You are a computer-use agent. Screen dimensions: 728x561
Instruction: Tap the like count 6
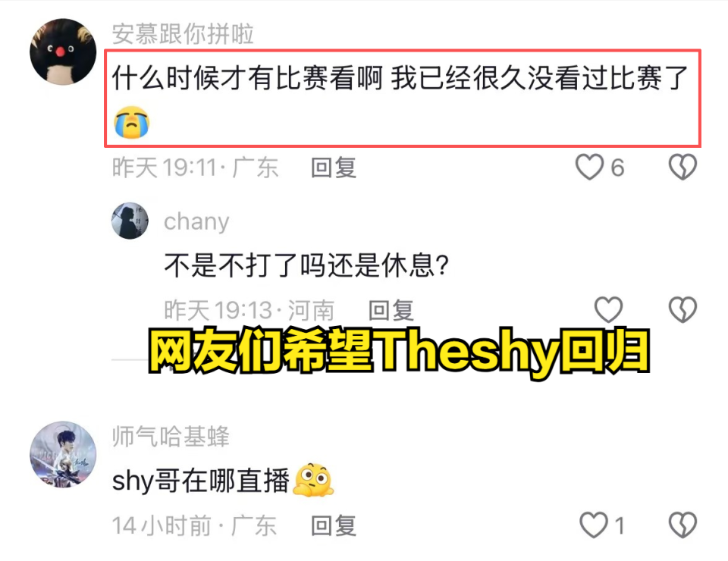(617, 168)
